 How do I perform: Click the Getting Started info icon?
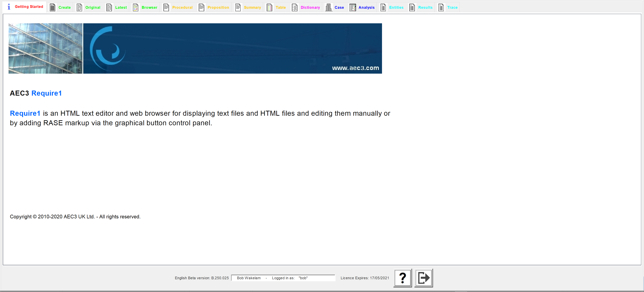tap(9, 7)
